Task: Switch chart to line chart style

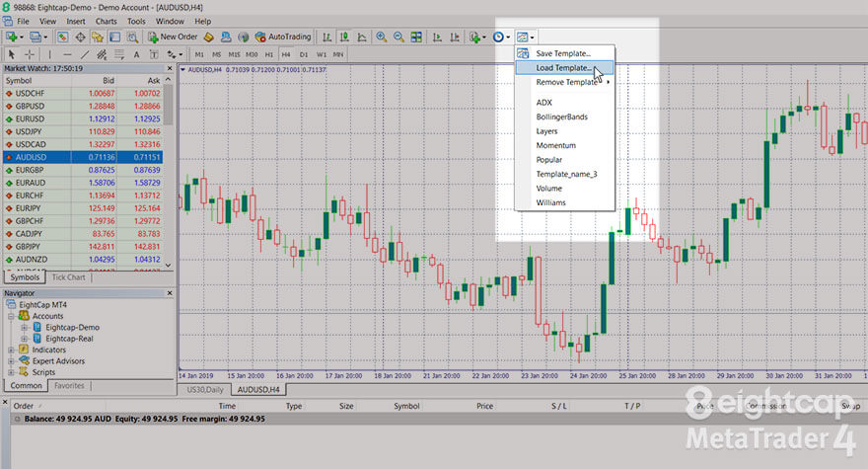Action: (x=362, y=38)
